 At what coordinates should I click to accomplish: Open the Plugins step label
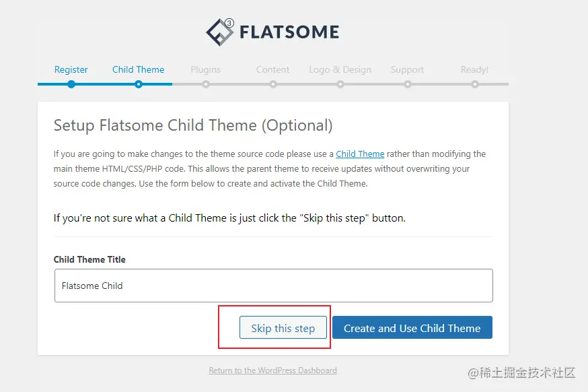point(205,70)
